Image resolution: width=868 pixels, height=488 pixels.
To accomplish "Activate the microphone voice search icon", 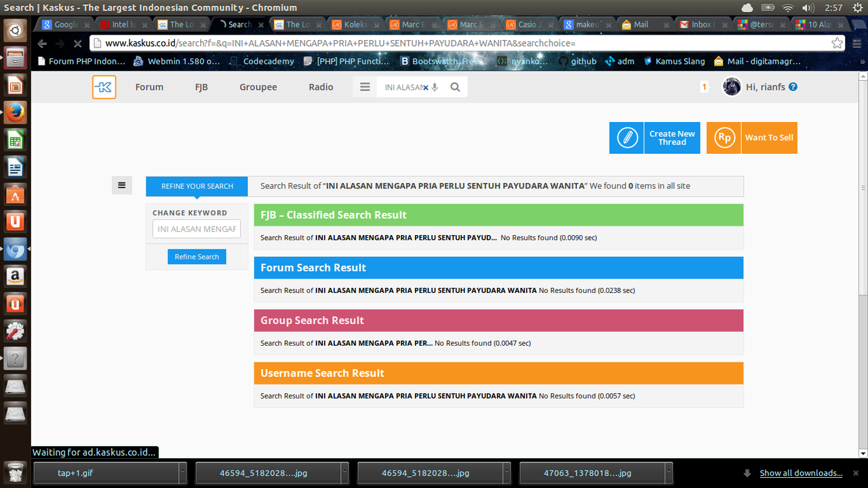I will pos(435,87).
